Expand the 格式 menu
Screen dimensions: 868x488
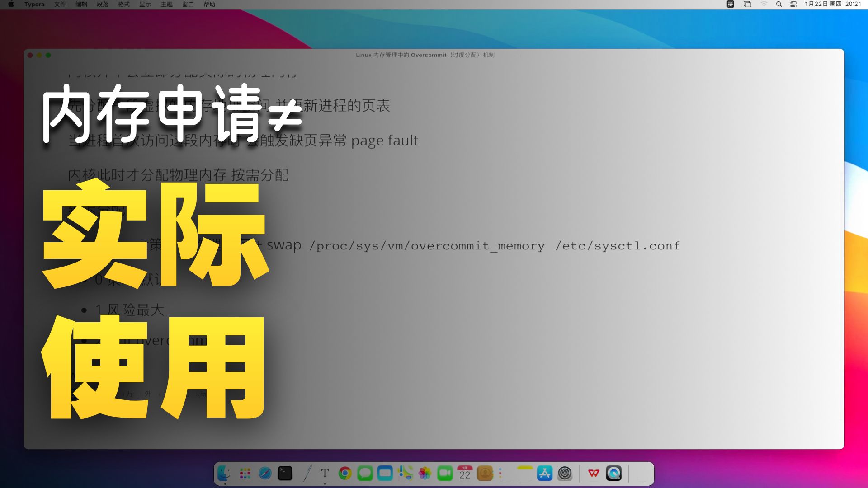click(124, 4)
